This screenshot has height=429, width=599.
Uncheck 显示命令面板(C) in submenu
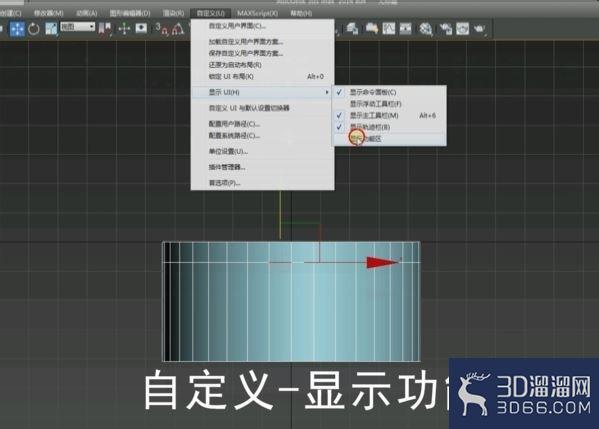point(389,92)
